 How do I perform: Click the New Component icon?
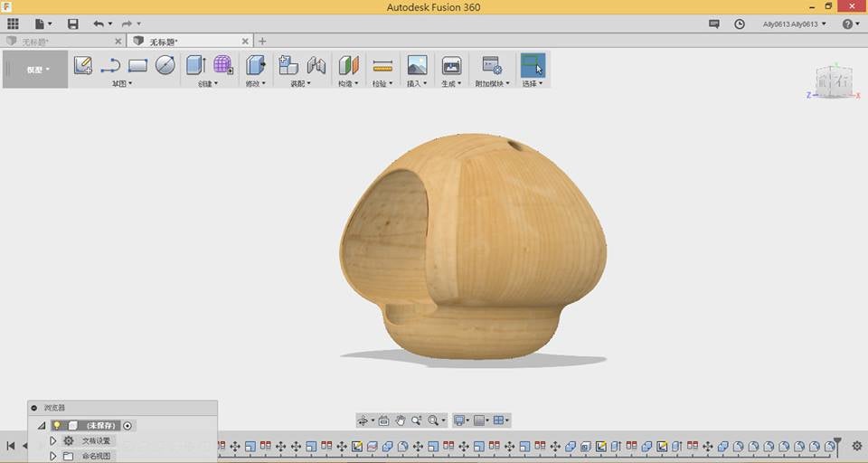pos(288,65)
